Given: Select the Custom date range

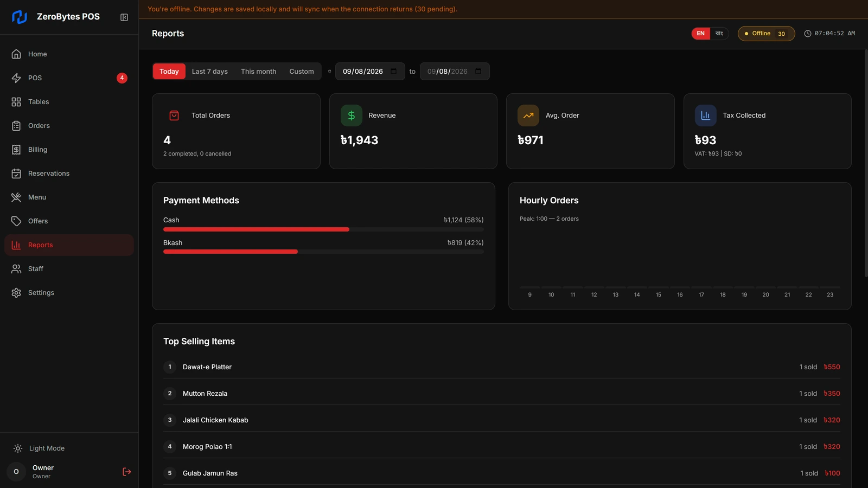Looking at the screenshot, I should pos(302,72).
